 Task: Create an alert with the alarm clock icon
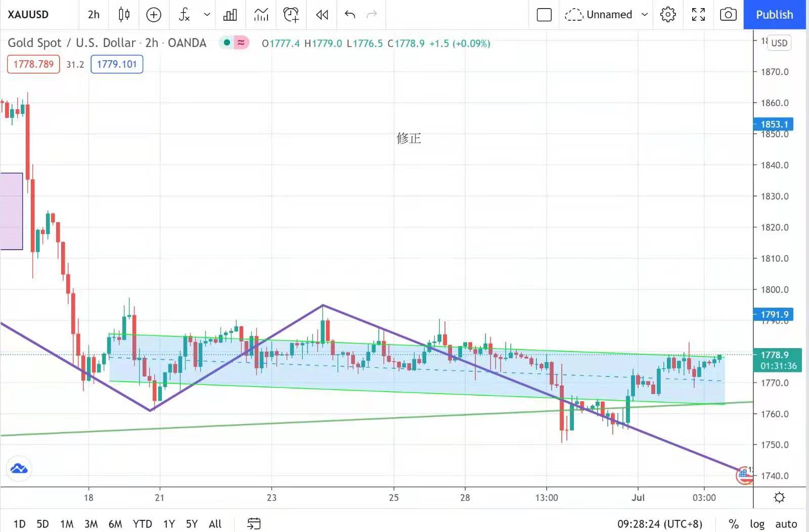point(291,15)
